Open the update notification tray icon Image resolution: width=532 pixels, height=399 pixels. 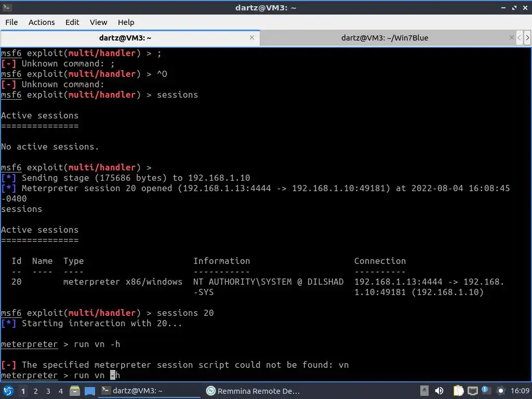click(486, 391)
